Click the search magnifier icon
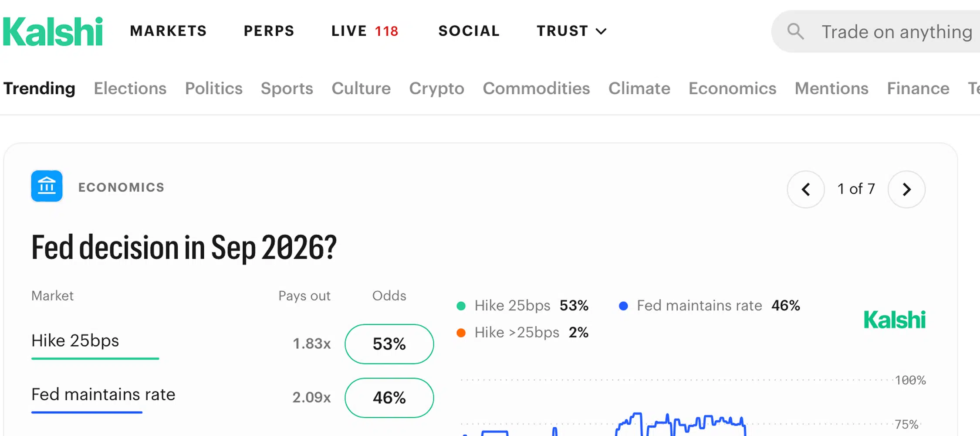 click(795, 31)
